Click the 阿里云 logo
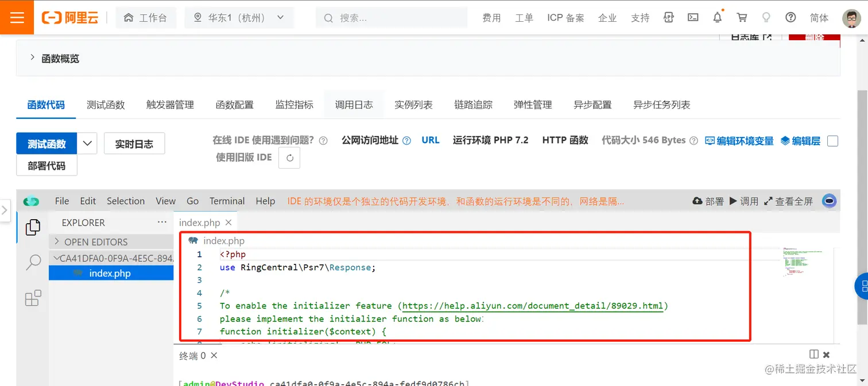868x386 pixels. pyautogui.click(x=70, y=18)
